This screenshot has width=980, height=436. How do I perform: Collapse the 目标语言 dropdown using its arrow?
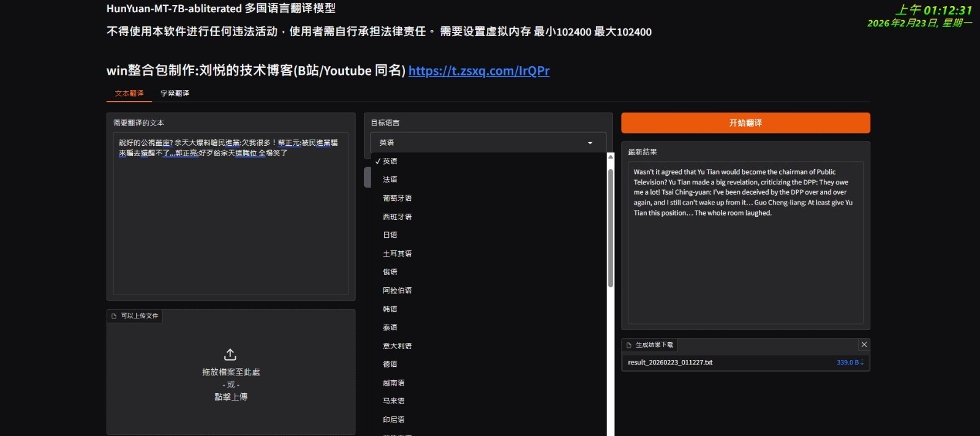tap(590, 143)
